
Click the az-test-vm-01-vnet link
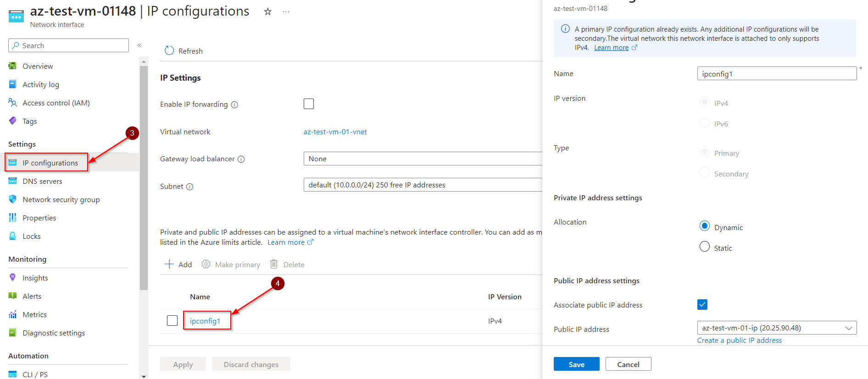tap(335, 132)
